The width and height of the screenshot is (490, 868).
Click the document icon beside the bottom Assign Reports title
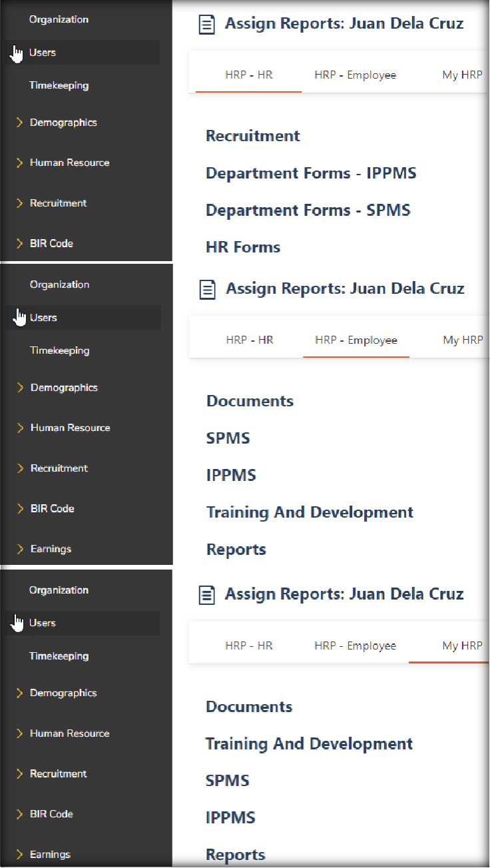(208, 595)
